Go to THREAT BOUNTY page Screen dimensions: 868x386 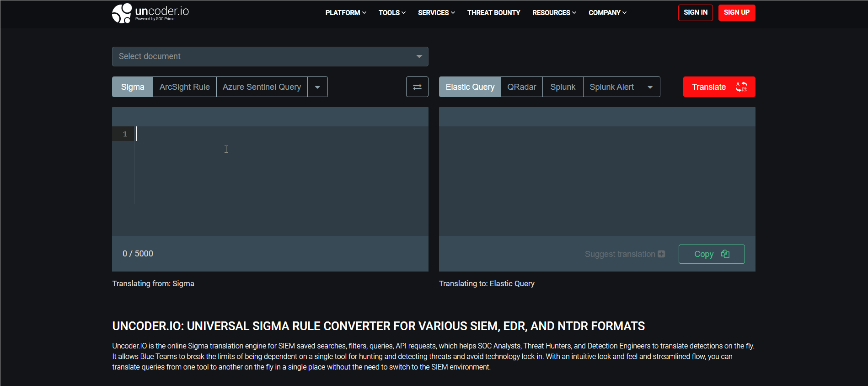click(493, 13)
